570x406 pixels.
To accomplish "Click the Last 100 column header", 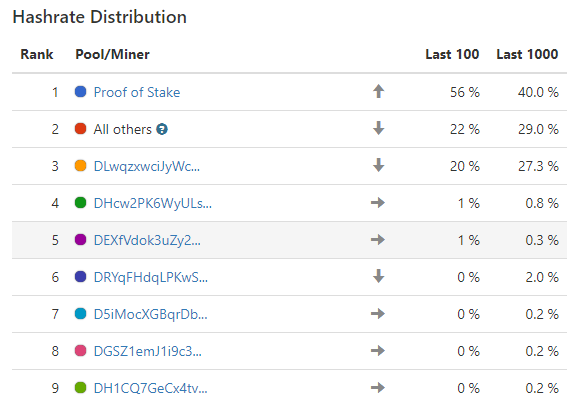I will click(452, 55).
